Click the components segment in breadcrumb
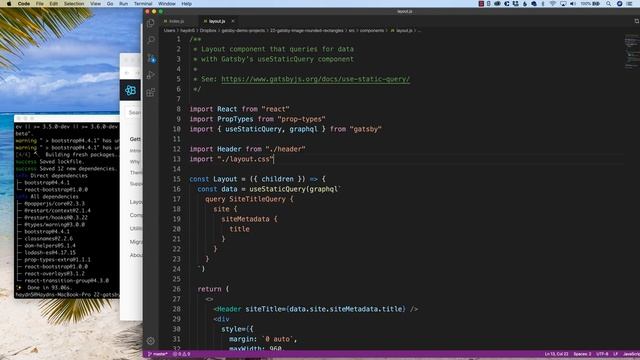This screenshot has width=640, height=360. (x=371, y=31)
